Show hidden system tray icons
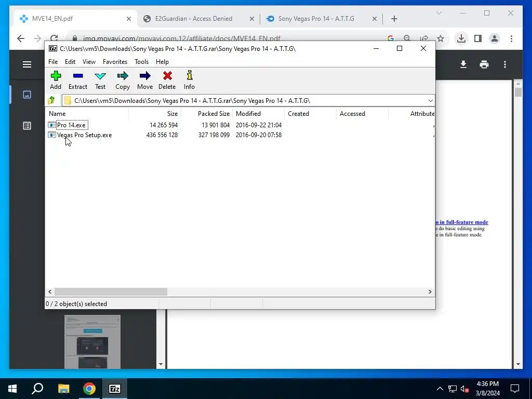 click(440, 389)
